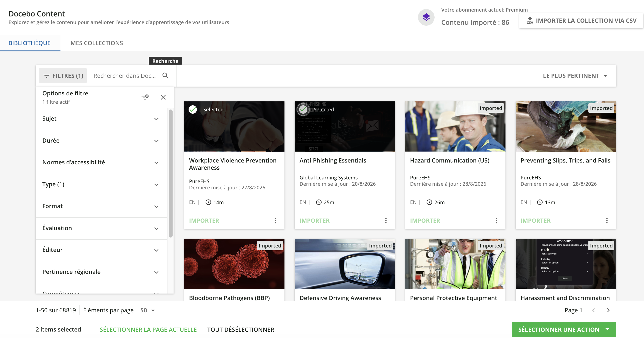Go to the previous results page

pos(593,310)
